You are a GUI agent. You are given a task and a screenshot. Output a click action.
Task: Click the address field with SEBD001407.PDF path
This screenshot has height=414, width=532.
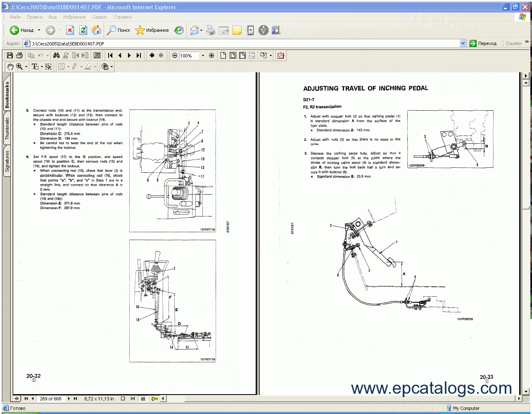point(244,43)
